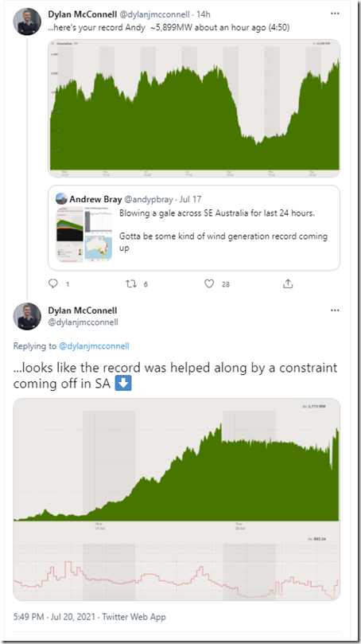Screen dimensions: 361x644
Task: Open share icon for first tweet
Action: click(x=288, y=283)
